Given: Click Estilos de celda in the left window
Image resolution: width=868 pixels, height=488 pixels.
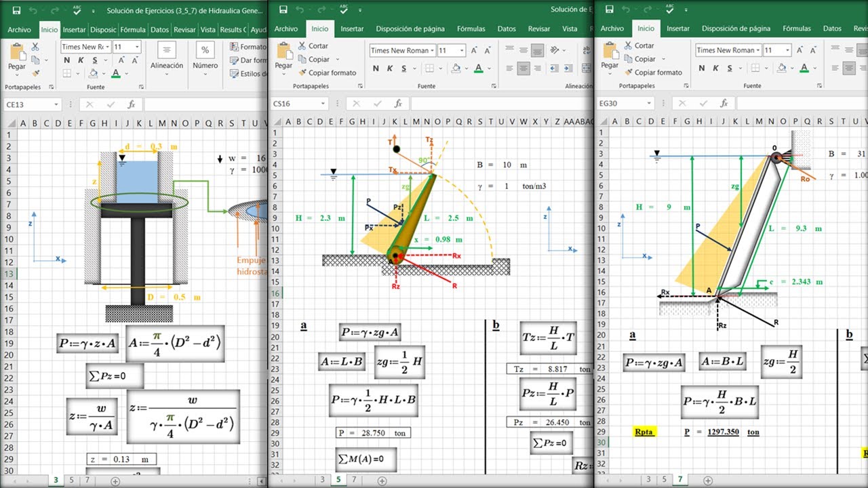Looking at the screenshot, I should 249,74.
